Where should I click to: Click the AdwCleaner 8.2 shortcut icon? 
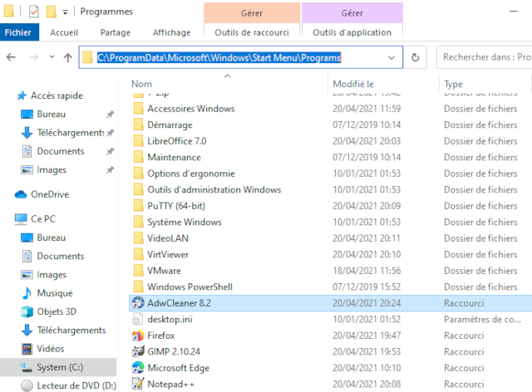click(x=138, y=303)
